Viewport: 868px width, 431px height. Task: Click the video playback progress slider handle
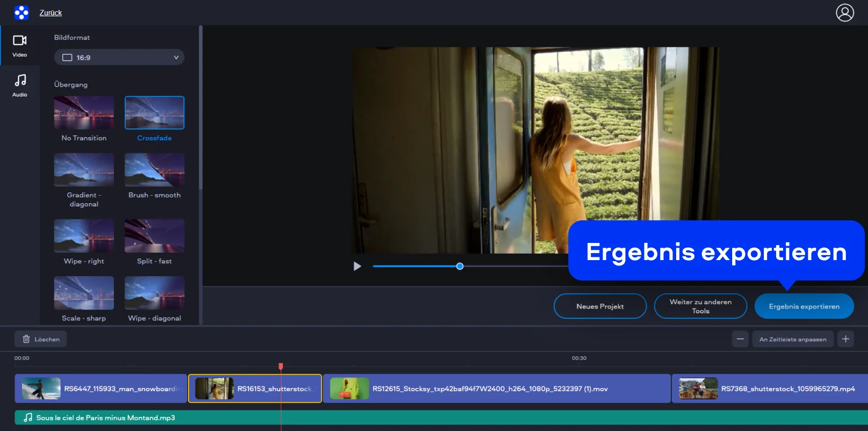point(460,267)
